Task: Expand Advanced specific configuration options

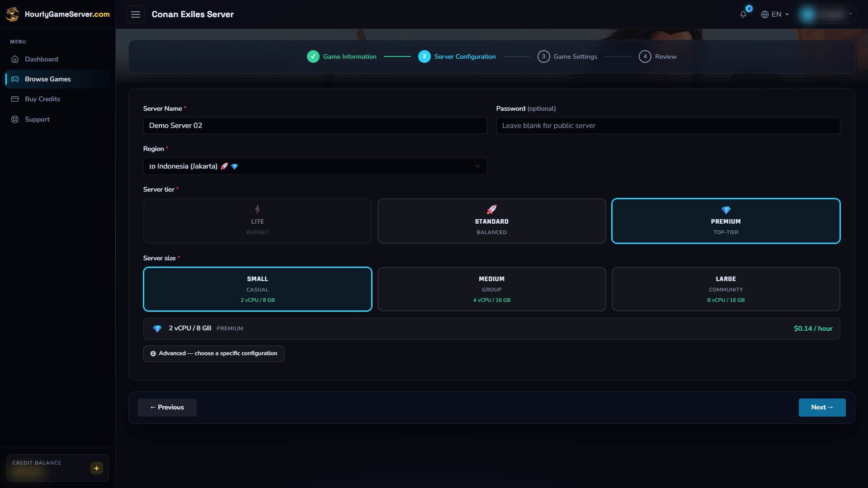Action: (x=213, y=353)
